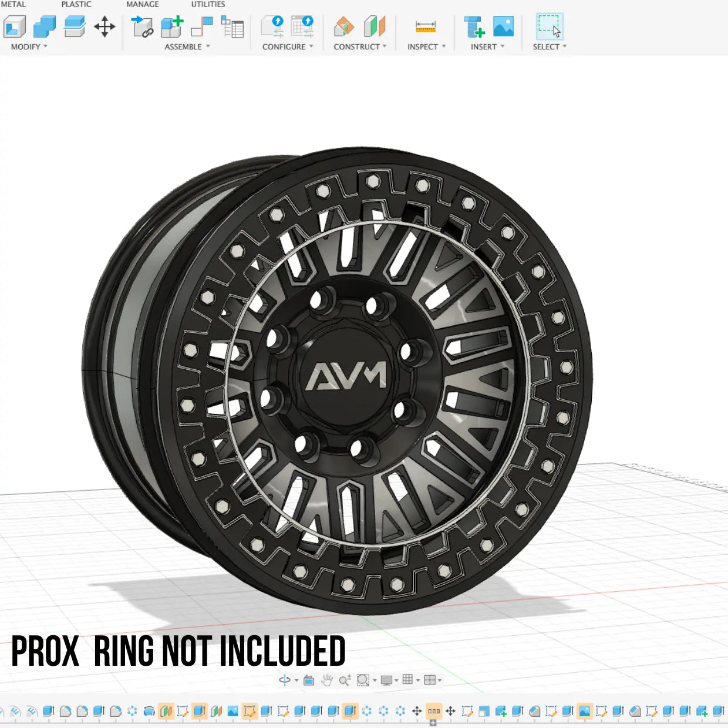The height and width of the screenshot is (728, 728).
Task: Switch to the PLASTIC tab
Action: [76, 4]
